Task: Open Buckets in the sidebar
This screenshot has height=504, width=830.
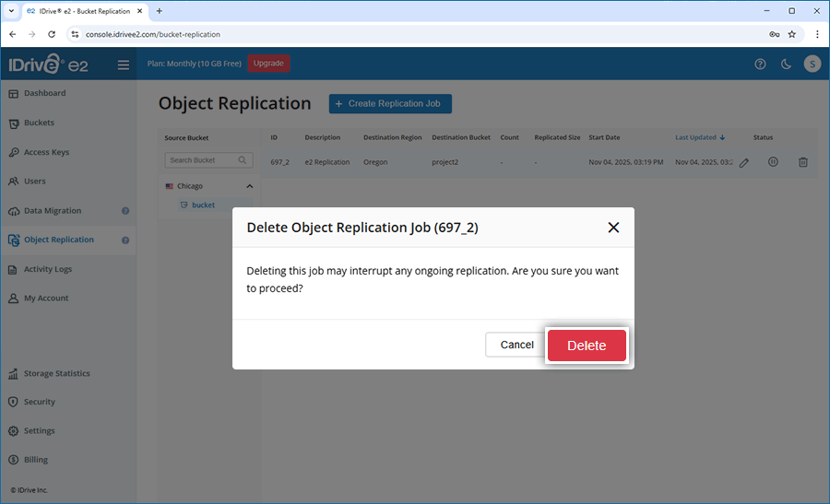Action: tap(39, 123)
